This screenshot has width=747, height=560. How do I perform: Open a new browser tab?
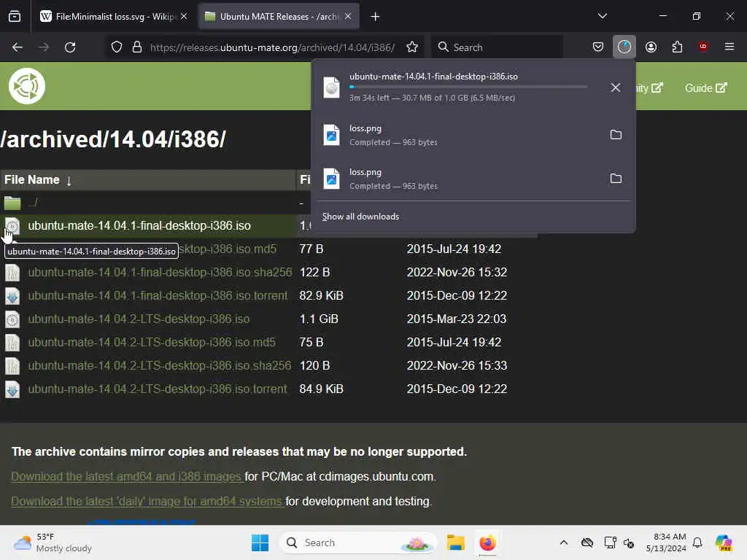pos(376,17)
